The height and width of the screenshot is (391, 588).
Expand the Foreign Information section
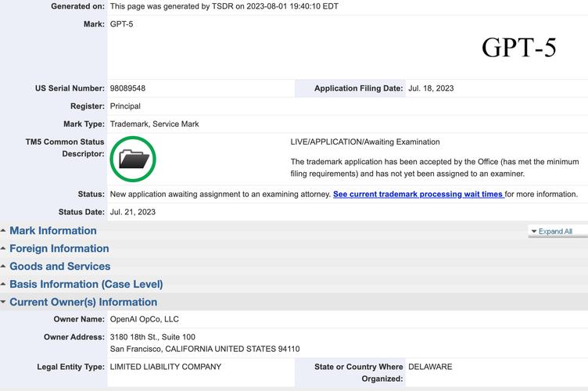59,249
